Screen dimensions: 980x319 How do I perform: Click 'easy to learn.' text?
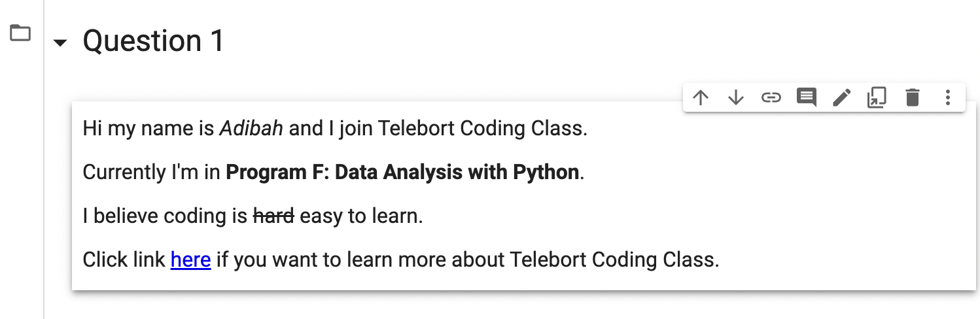361,216
